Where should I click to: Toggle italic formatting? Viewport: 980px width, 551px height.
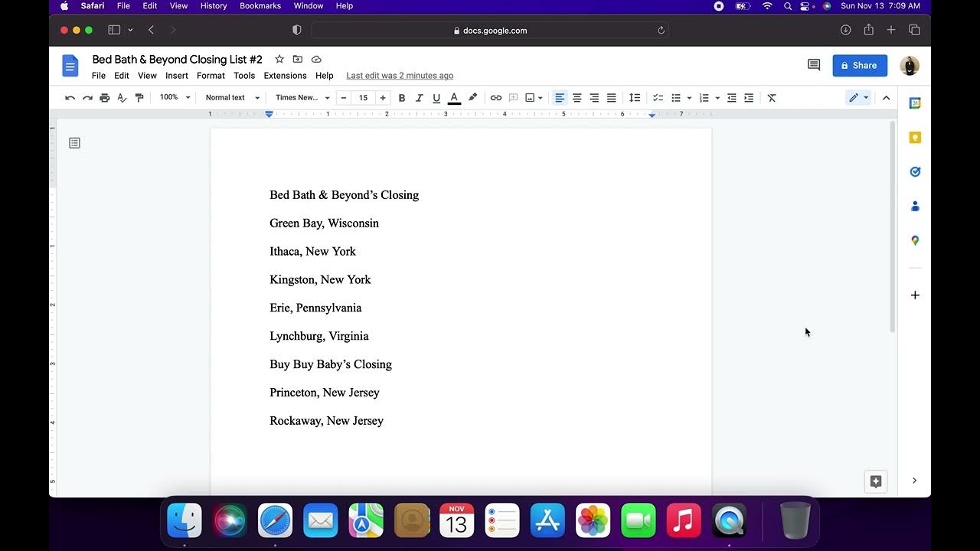(419, 98)
